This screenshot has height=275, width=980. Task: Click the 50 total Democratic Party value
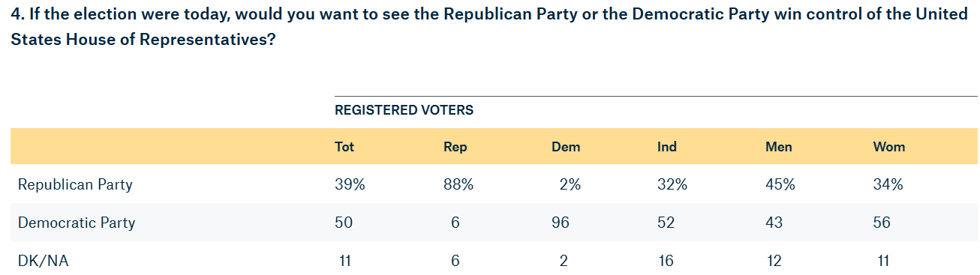(344, 223)
